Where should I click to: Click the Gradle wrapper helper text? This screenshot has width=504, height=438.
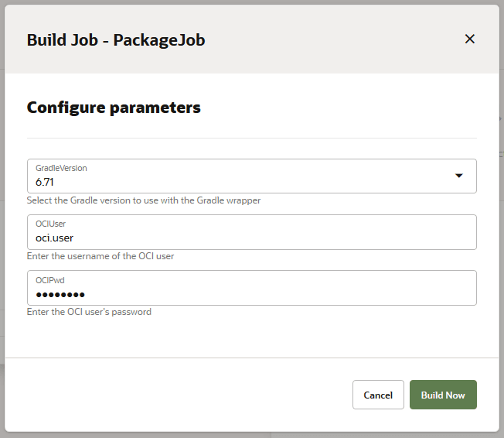143,200
